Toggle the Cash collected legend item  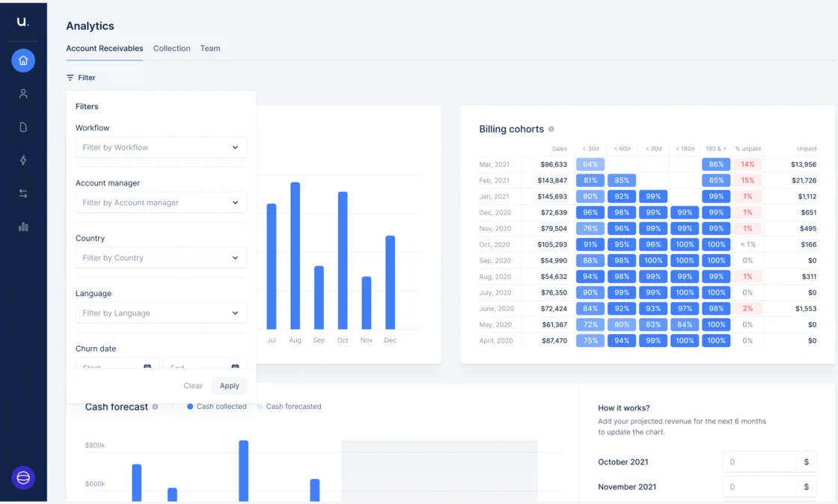point(217,406)
